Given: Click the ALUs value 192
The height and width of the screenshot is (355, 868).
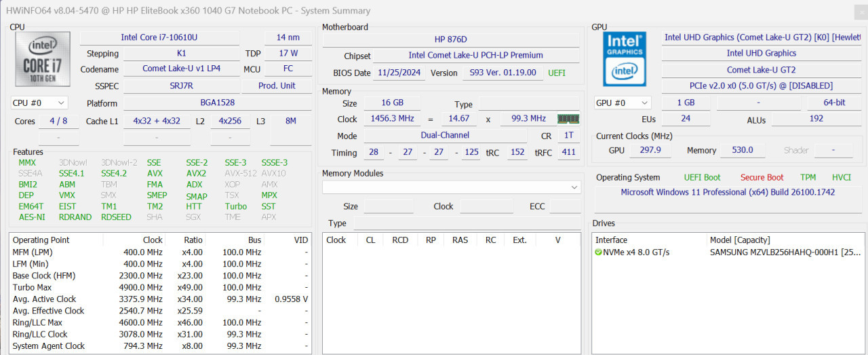Looking at the screenshot, I should 816,118.
